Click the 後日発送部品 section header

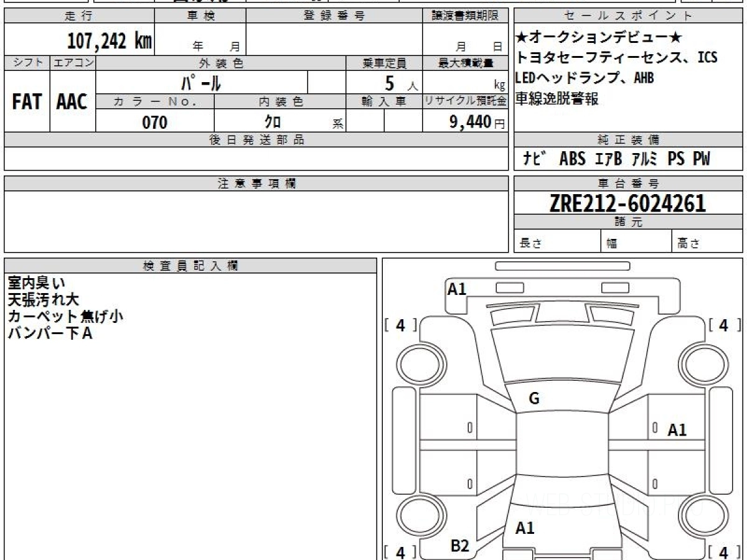256,140
